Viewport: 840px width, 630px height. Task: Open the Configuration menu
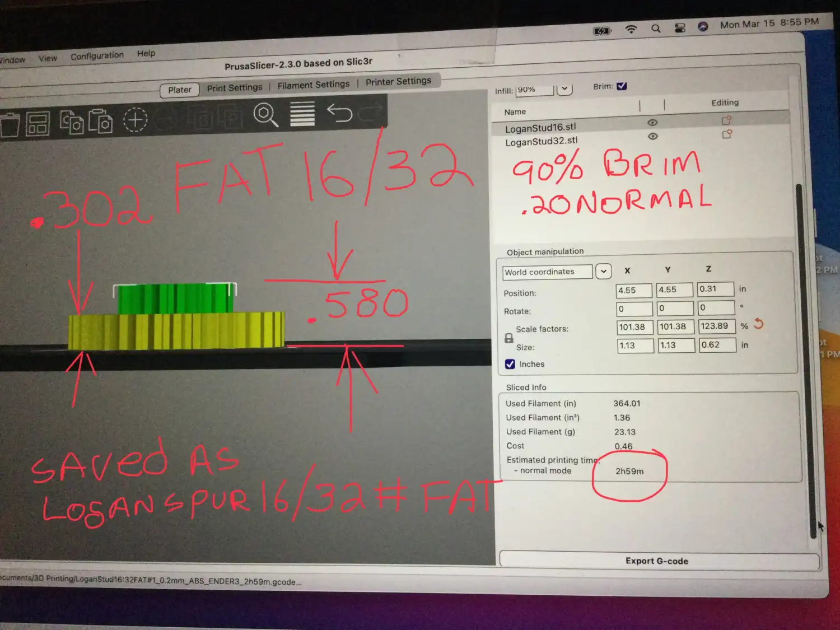pyautogui.click(x=97, y=55)
